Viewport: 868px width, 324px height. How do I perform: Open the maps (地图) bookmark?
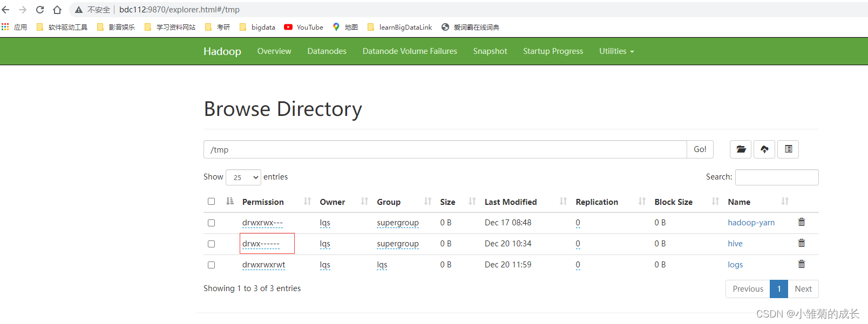point(345,27)
